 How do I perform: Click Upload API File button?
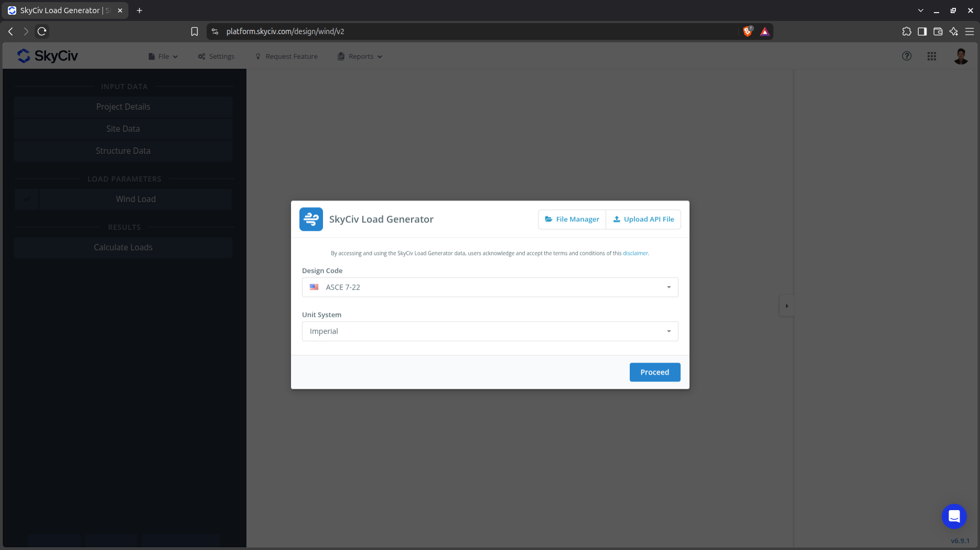point(643,219)
